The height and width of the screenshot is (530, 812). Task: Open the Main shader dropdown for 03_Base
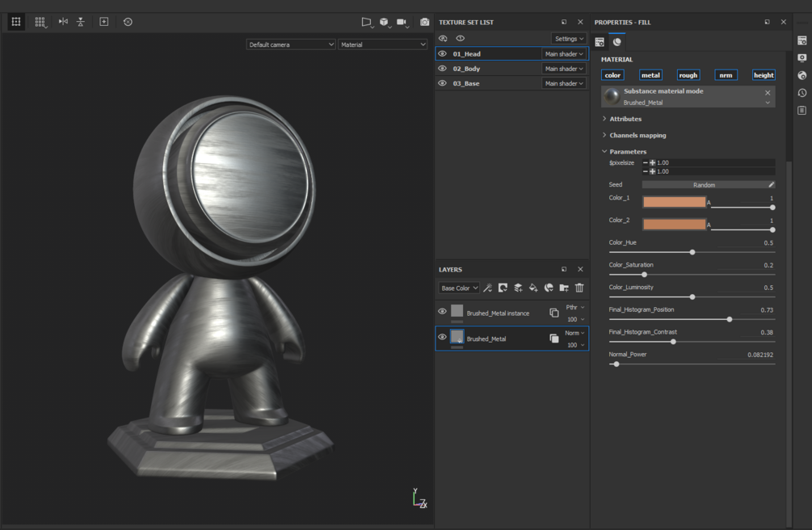point(564,83)
